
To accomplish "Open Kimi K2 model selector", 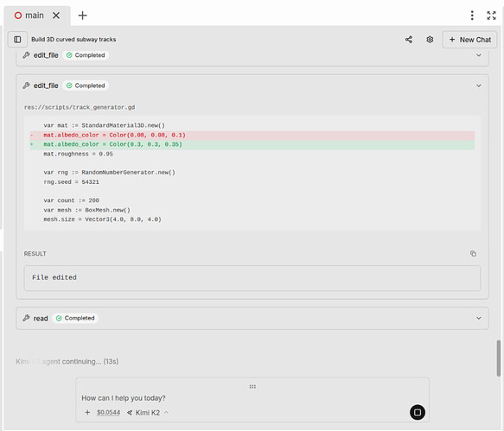I will [148, 412].
